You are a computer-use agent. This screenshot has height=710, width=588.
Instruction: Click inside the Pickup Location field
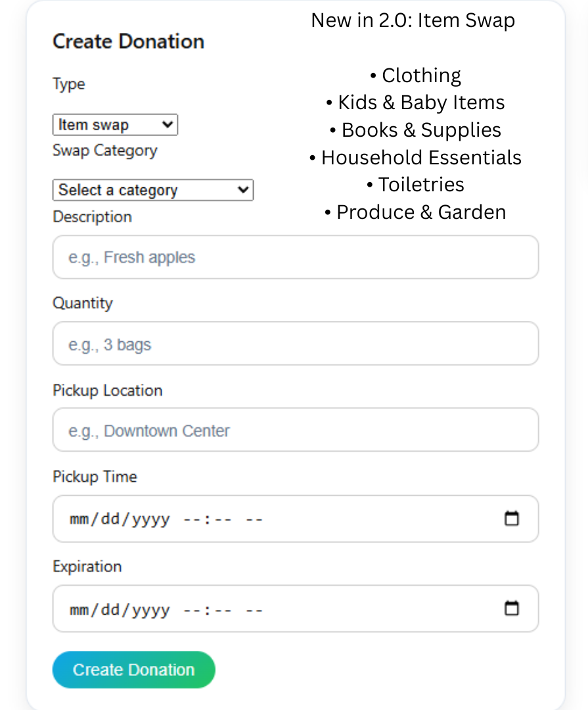[295, 430]
